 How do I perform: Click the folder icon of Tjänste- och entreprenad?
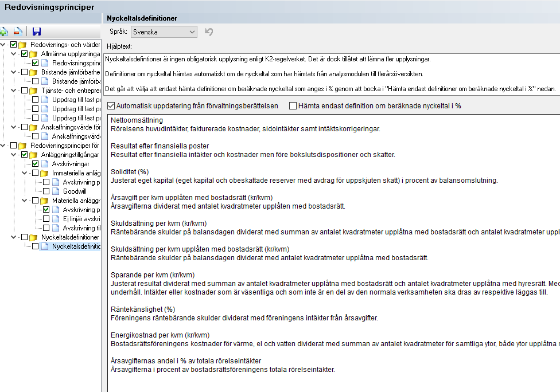click(34, 91)
